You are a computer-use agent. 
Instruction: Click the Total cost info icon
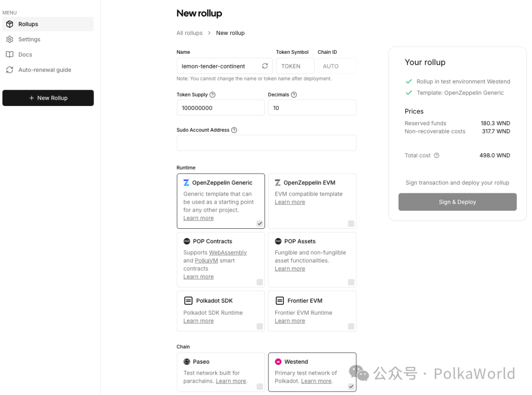point(436,155)
